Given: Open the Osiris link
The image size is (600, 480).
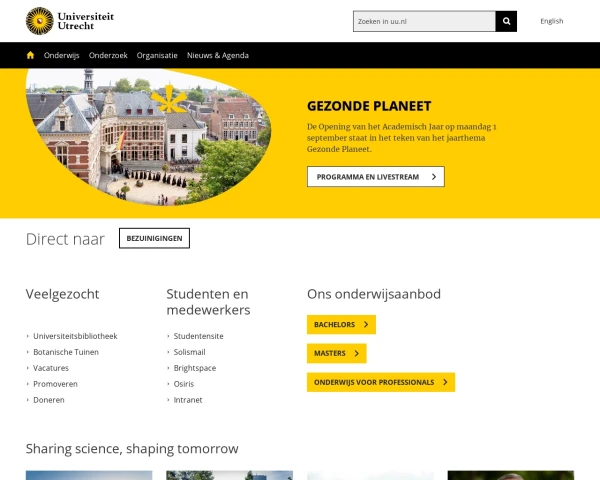Looking at the screenshot, I should click(x=184, y=384).
